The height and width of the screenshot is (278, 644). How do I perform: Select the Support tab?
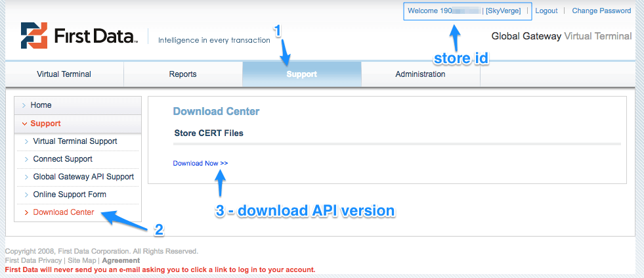tap(302, 74)
